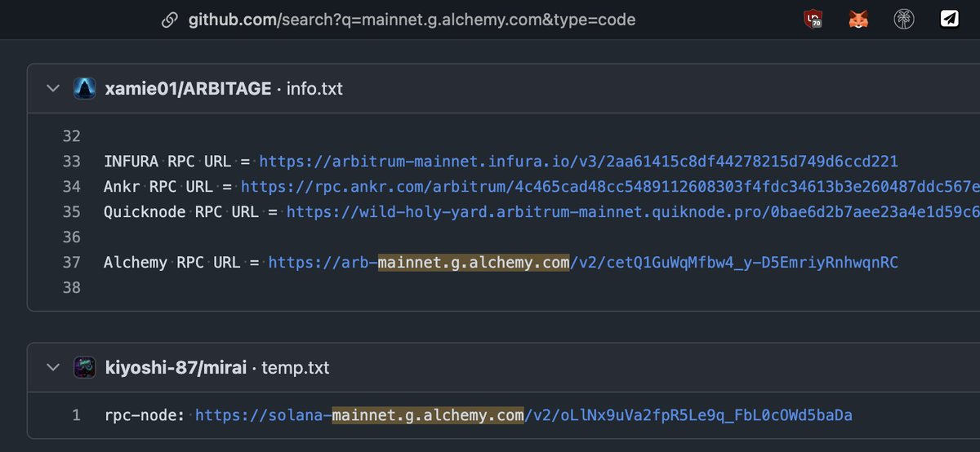Click the solana-mainnet Alchemy URL
This screenshot has width=980, height=452.
(x=523, y=415)
